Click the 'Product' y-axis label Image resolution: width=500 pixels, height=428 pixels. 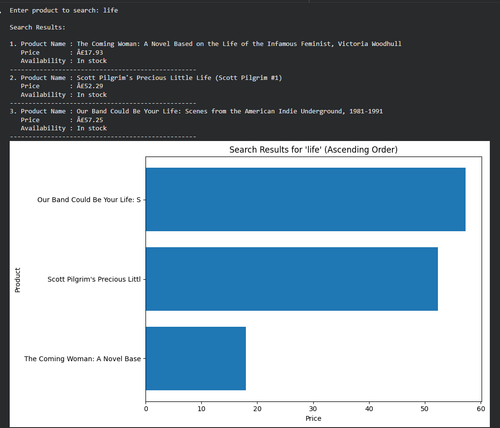(x=18, y=280)
